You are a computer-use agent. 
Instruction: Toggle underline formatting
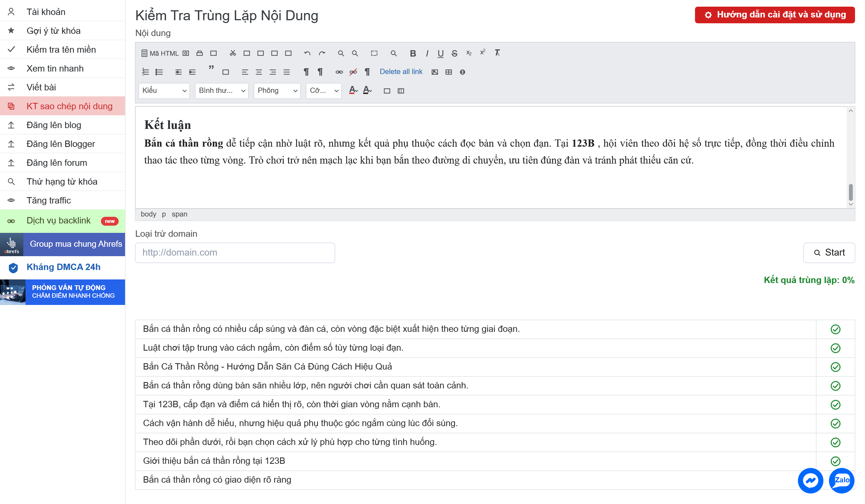pyautogui.click(x=440, y=53)
